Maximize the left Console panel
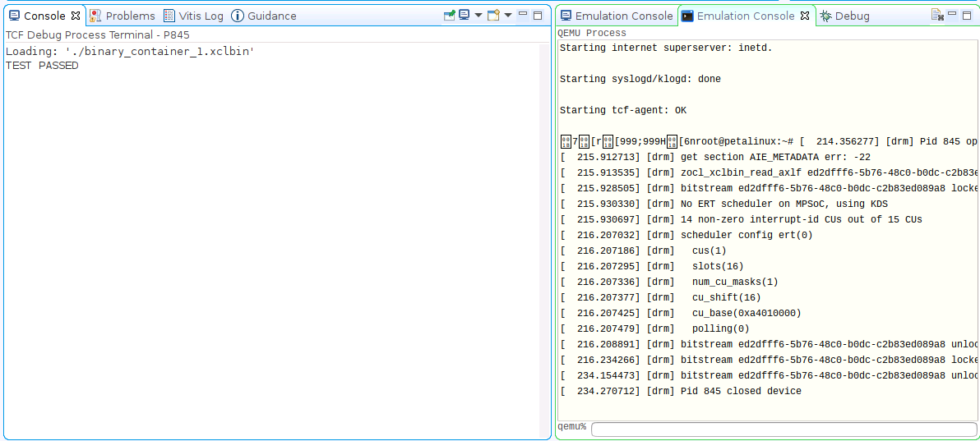This screenshot has width=980, height=441. point(538,16)
